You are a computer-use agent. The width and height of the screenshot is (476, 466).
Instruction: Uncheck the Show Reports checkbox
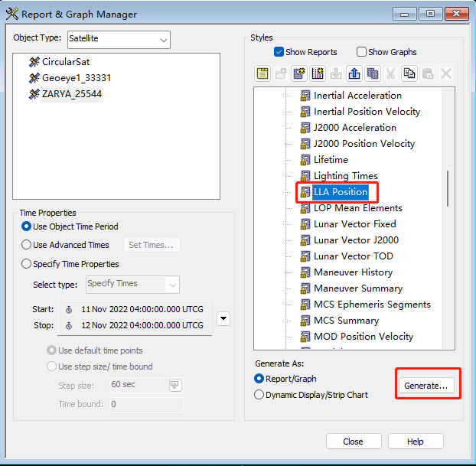click(x=279, y=52)
